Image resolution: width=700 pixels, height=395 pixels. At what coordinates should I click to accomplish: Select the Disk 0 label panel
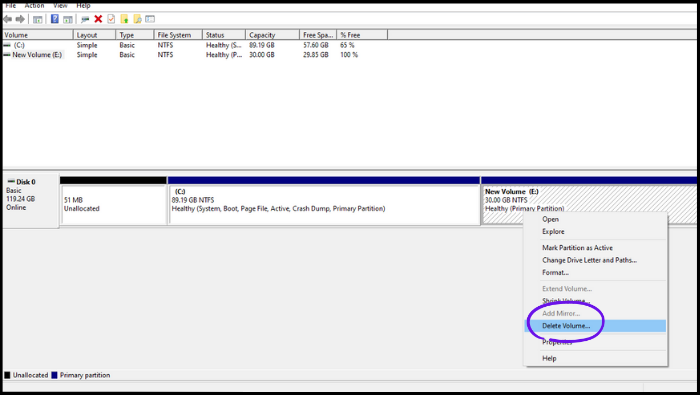pyautogui.click(x=31, y=201)
